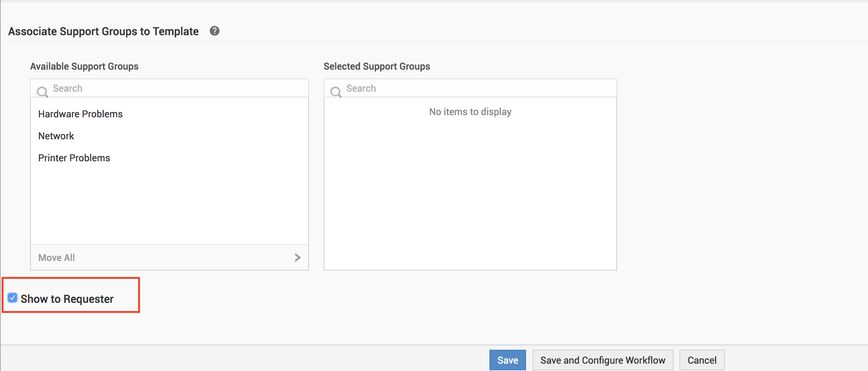The width and height of the screenshot is (868, 371).
Task: Click the Move All chevron arrow
Action: click(298, 258)
